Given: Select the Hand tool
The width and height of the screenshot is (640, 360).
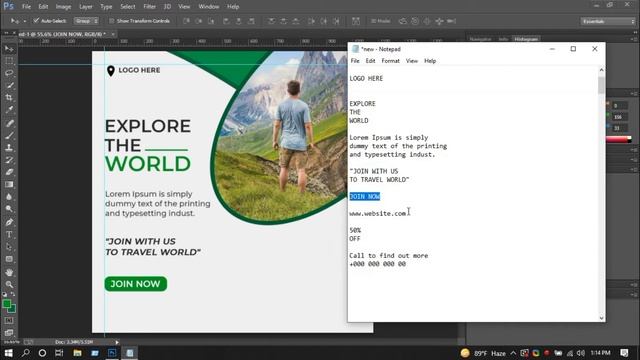Looking at the screenshot, I should 9,272.
